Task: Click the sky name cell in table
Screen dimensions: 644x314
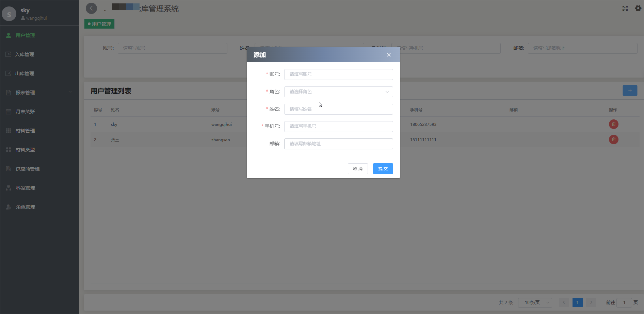Action: [114, 125]
